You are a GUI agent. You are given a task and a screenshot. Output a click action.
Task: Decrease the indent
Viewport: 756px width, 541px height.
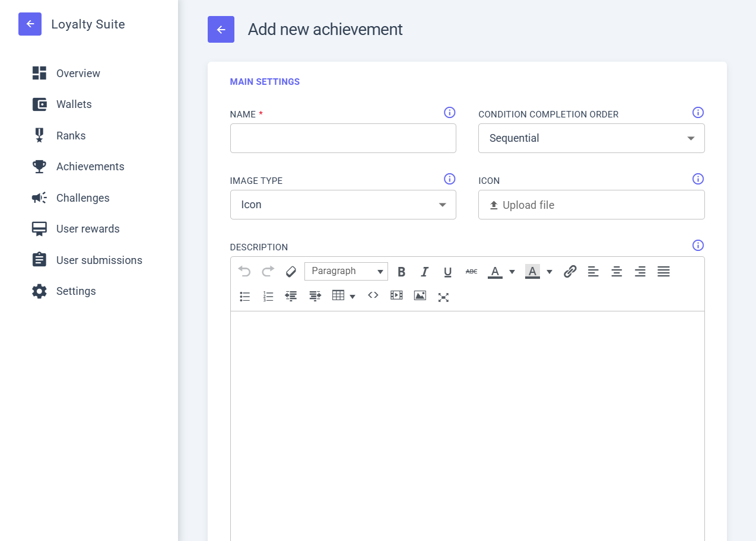pyautogui.click(x=291, y=295)
